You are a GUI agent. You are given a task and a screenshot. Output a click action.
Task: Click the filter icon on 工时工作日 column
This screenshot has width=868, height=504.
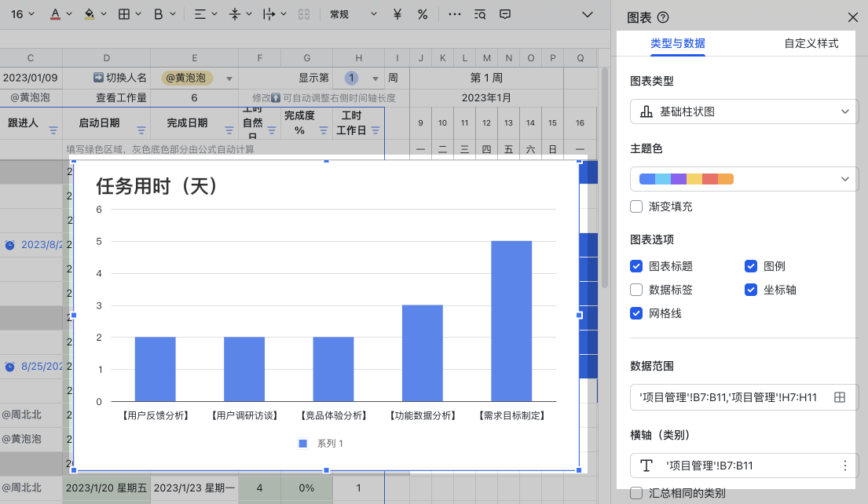(x=375, y=130)
